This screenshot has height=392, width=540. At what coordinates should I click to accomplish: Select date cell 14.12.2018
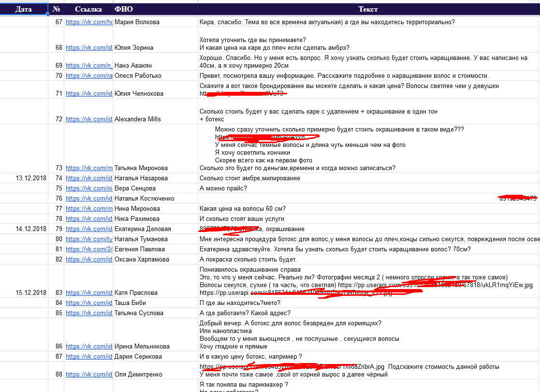point(24,229)
